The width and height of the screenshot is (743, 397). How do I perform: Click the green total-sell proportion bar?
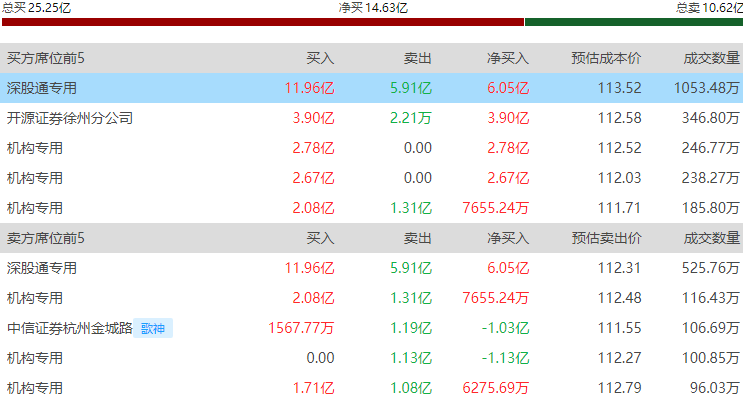634,22
